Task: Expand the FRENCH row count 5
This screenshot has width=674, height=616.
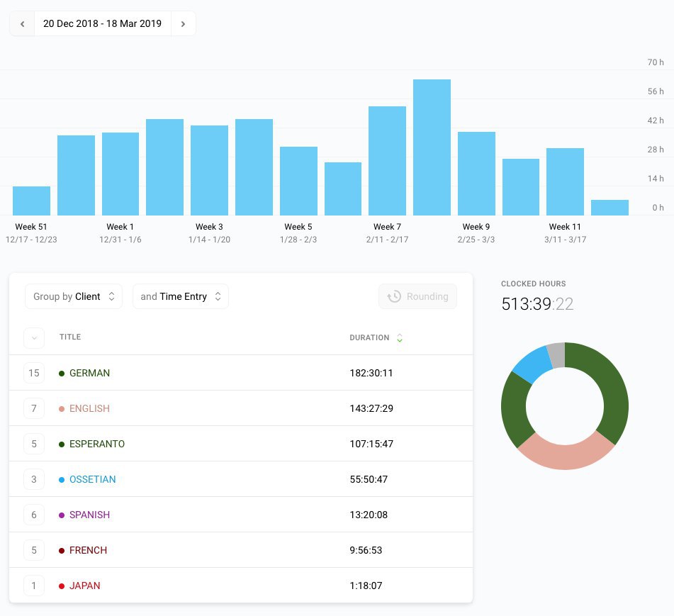Action: point(34,550)
